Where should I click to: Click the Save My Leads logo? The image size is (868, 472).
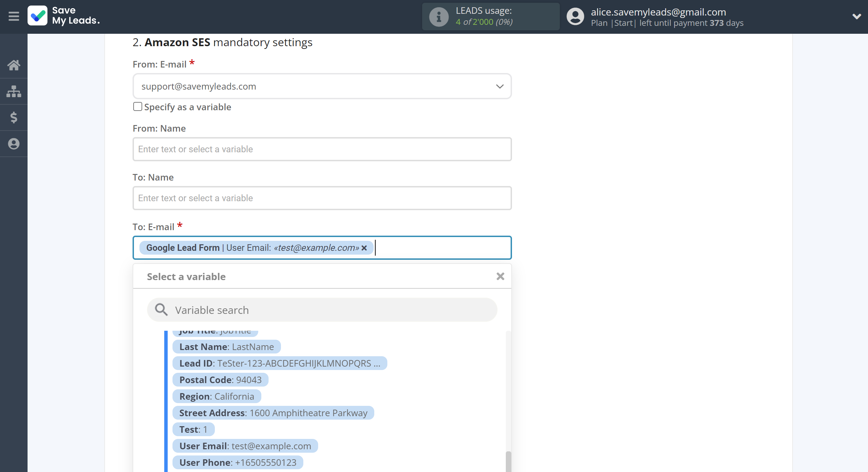pos(64,16)
